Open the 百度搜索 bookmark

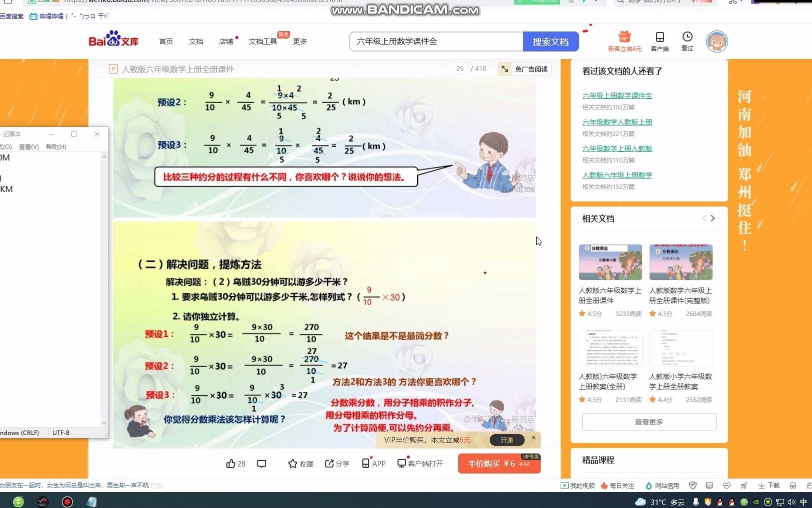pyautogui.click(x=11, y=16)
